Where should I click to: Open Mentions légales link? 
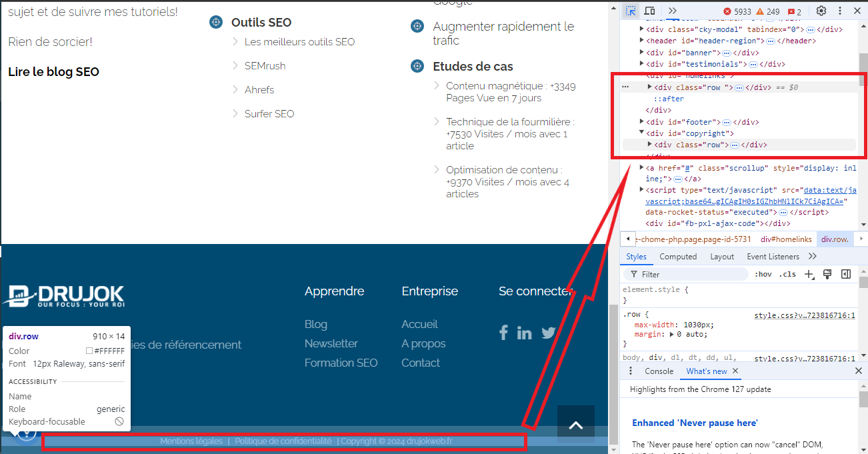(x=191, y=441)
